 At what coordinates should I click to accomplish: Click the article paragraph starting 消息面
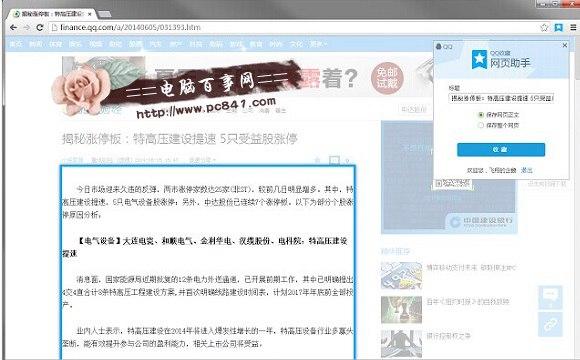click(x=208, y=292)
